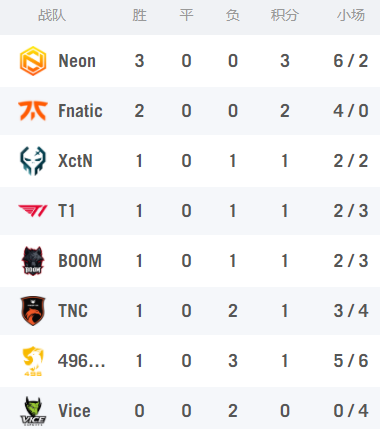Click the TNC phoenix shield logo

pyautogui.click(x=33, y=311)
